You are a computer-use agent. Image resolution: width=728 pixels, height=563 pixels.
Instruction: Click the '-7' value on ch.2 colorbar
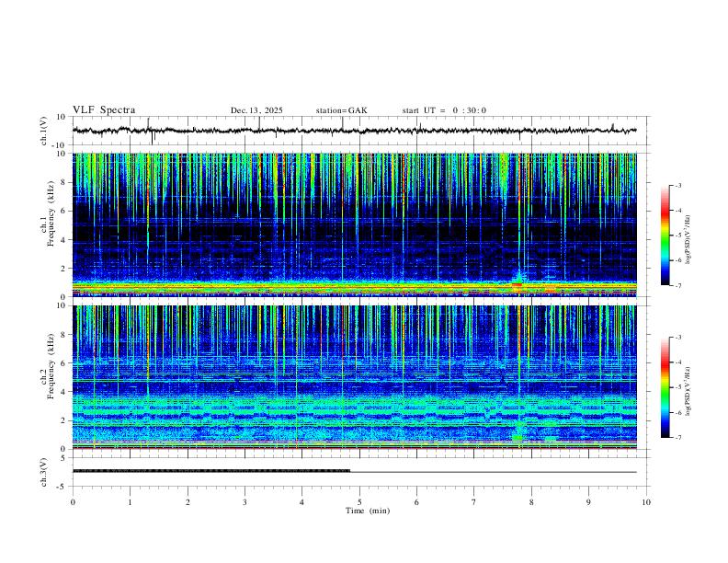pyautogui.click(x=677, y=437)
